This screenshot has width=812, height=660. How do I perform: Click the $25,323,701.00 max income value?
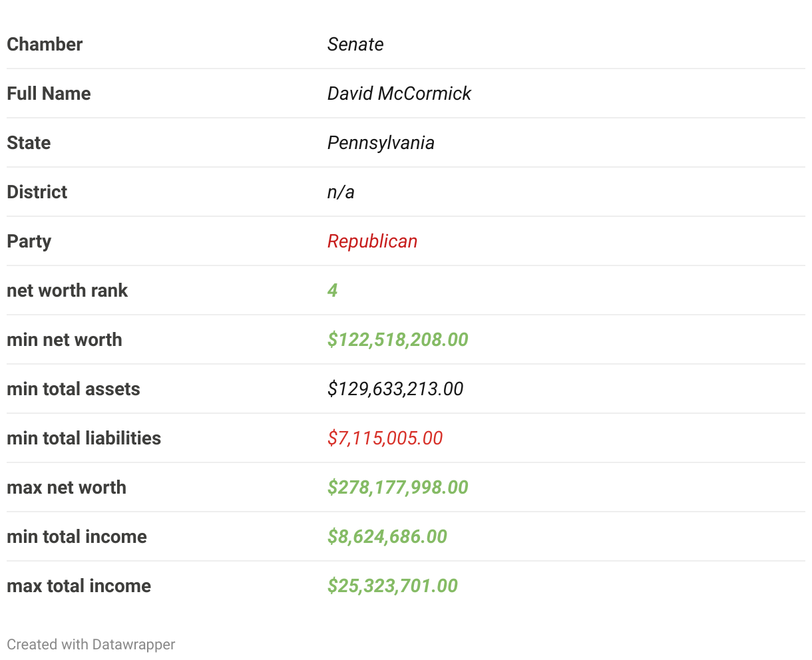pyautogui.click(x=393, y=585)
